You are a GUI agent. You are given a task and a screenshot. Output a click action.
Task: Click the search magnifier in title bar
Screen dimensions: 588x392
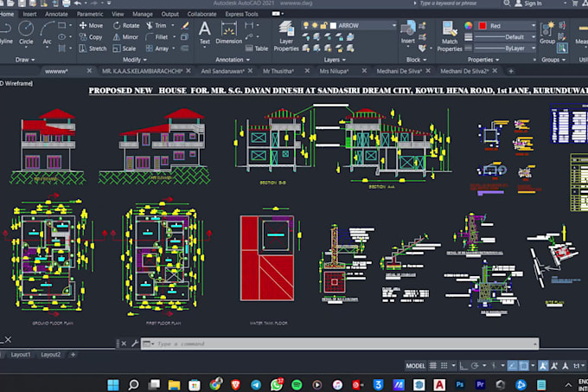(507, 3)
